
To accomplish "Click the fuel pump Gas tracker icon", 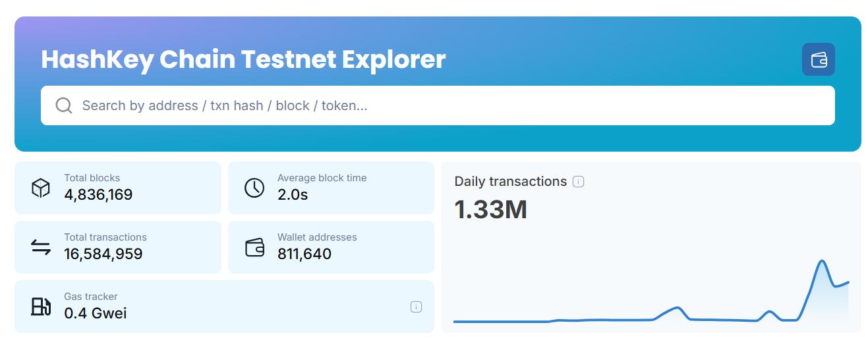I will 41,307.
